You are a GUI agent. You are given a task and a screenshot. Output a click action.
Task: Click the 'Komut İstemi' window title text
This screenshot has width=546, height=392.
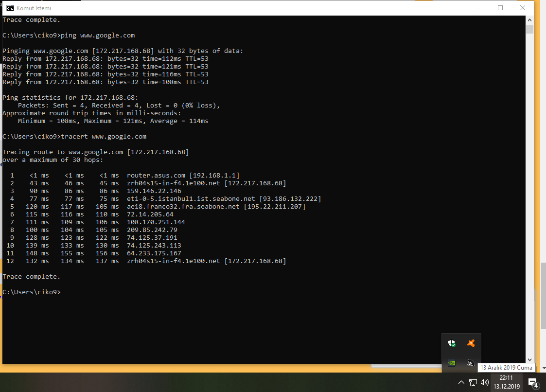click(x=34, y=8)
